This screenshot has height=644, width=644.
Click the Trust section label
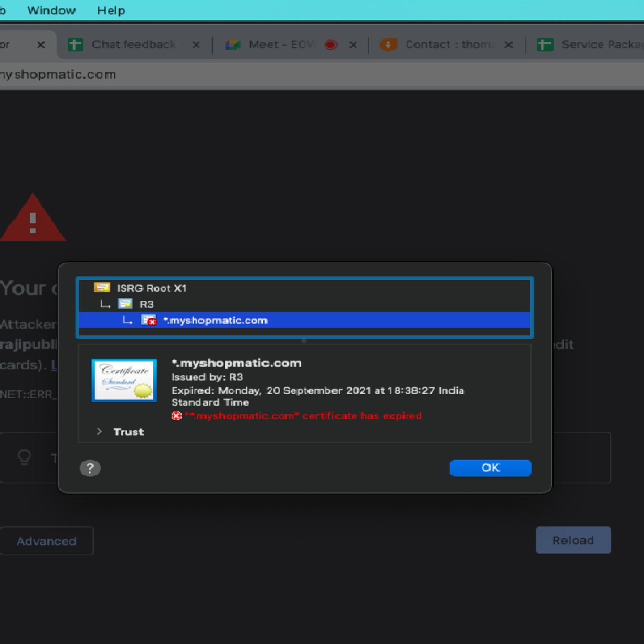(129, 432)
